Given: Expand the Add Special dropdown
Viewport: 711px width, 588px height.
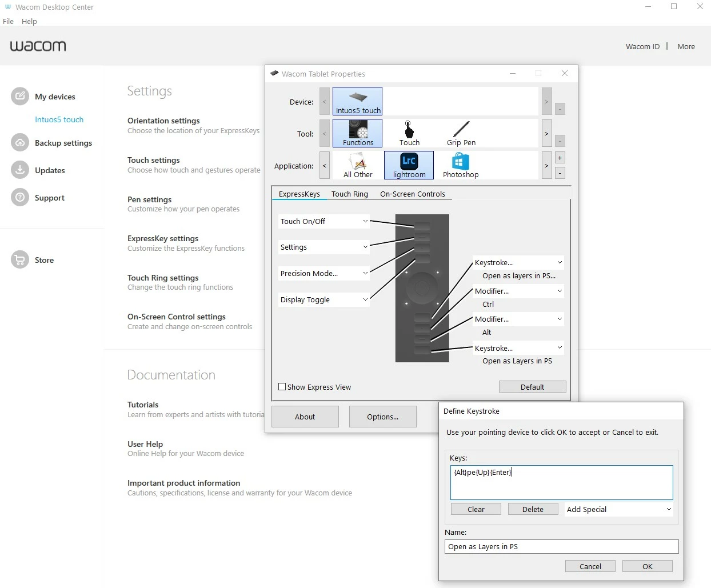Looking at the screenshot, I should pos(619,509).
